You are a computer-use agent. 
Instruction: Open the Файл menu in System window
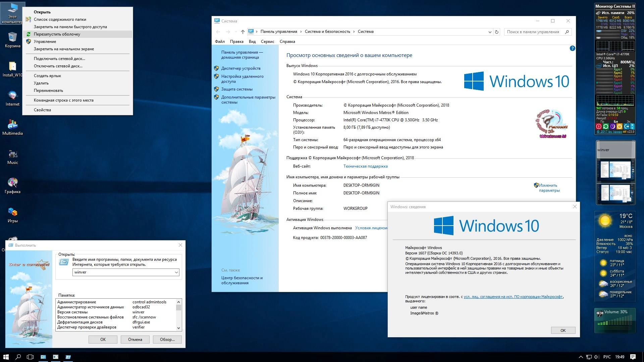pyautogui.click(x=220, y=42)
